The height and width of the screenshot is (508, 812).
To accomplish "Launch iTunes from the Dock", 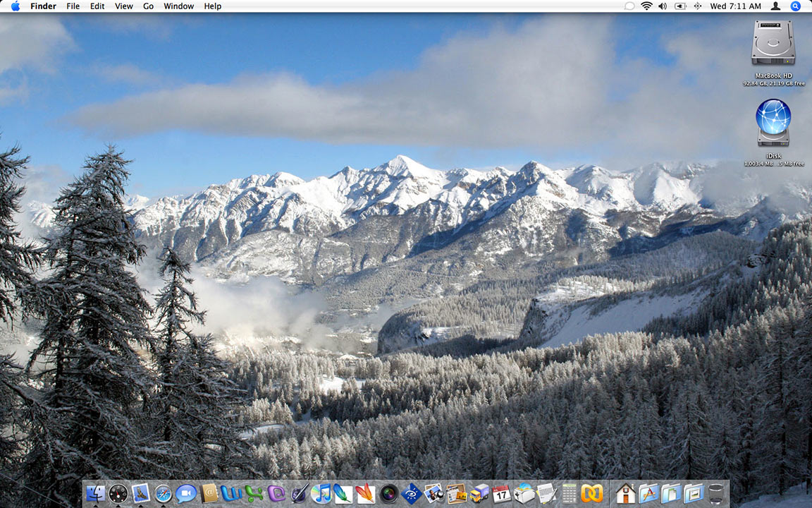I will (321, 493).
